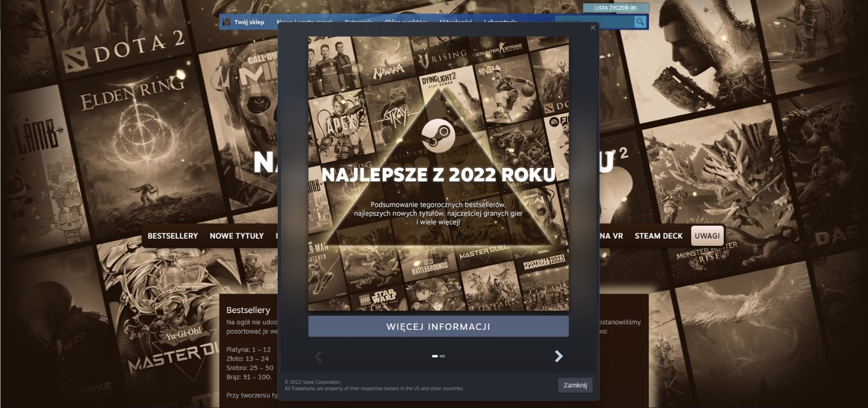868x408 pixels.
Task: Click the text 'Srebro: 25 – 50'
Action: [x=250, y=368]
